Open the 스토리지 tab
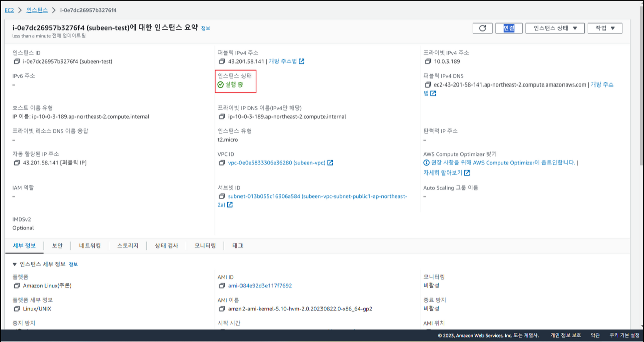The height and width of the screenshot is (342, 644). click(128, 246)
